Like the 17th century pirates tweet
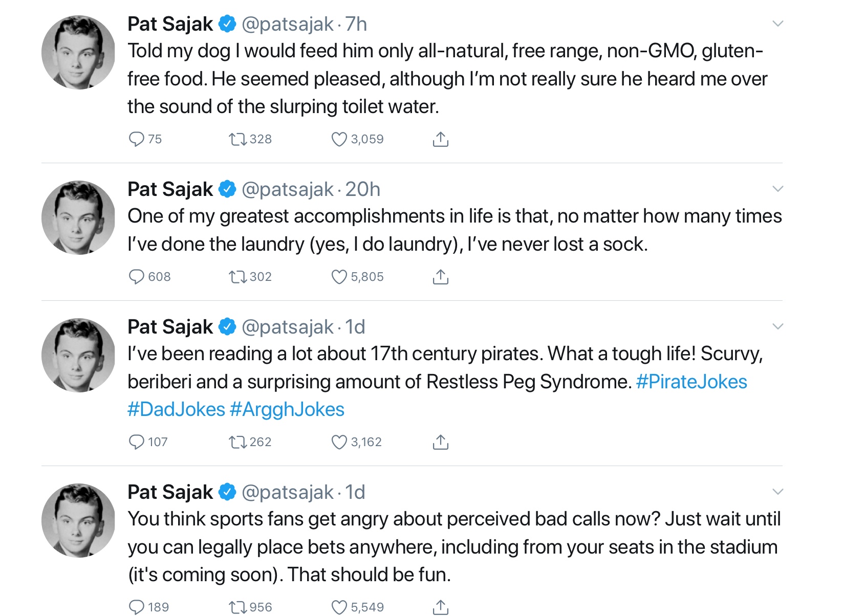The image size is (843, 616). 339,442
